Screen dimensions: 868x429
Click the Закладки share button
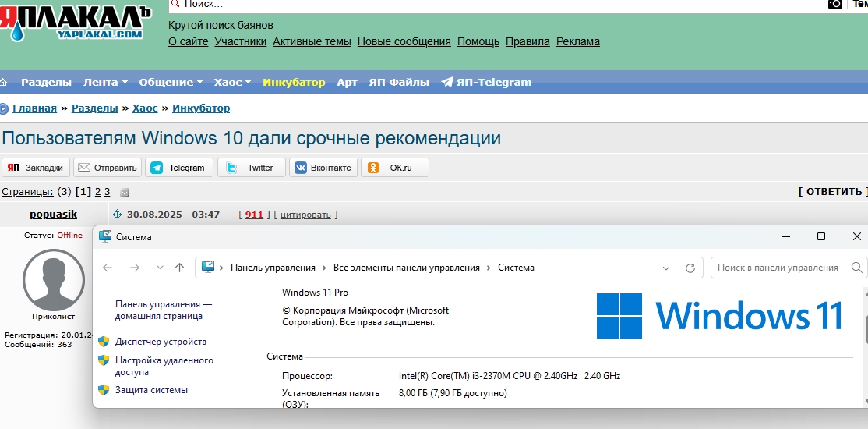[x=36, y=168]
